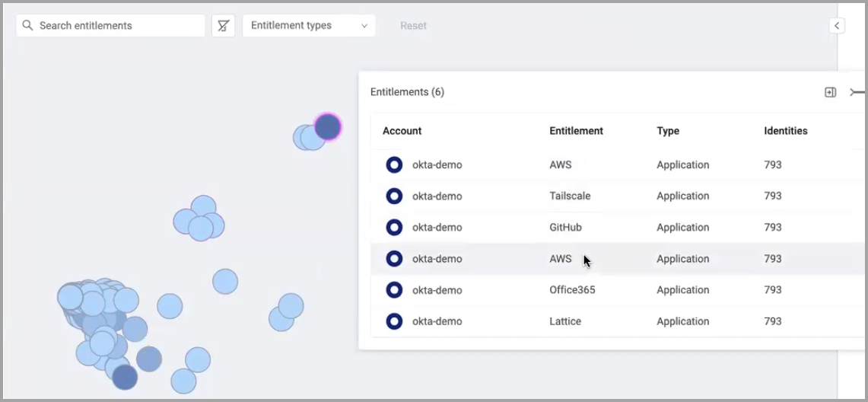Click the Okta icon in the GitHub row
Image resolution: width=868 pixels, height=402 pixels.
tap(394, 228)
